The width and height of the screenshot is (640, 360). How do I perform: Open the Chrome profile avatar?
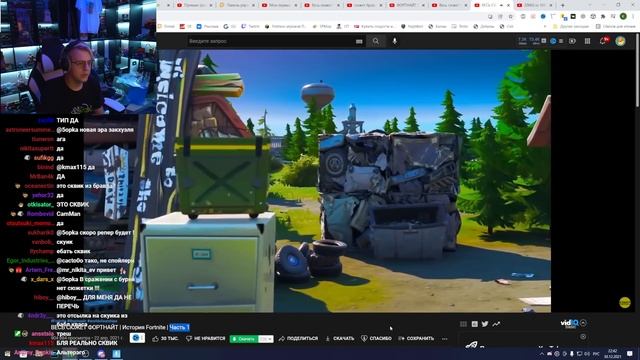pyautogui.click(x=623, y=16)
